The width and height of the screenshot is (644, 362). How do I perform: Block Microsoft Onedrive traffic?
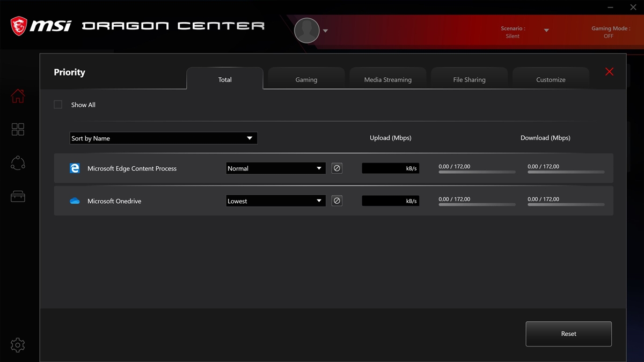pyautogui.click(x=337, y=201)
